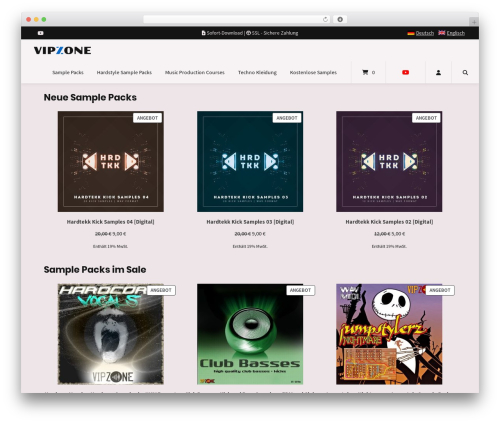Image resolution: width=500 pixels, height=423 pixels.
Task: Click Angebot badge on Hardcore Vocals
Action: click(161, 290)
